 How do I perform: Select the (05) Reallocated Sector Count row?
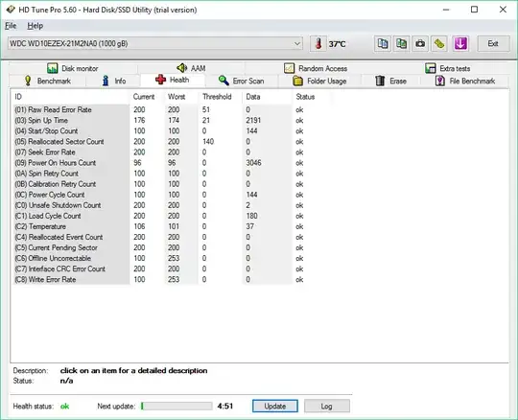tap(158, 142)
